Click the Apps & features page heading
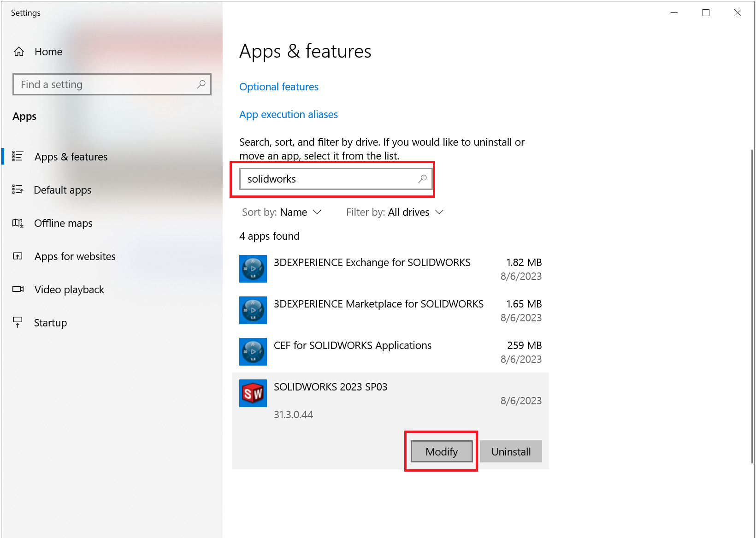The width and height of the screenshot is (756, 538). 305,51
